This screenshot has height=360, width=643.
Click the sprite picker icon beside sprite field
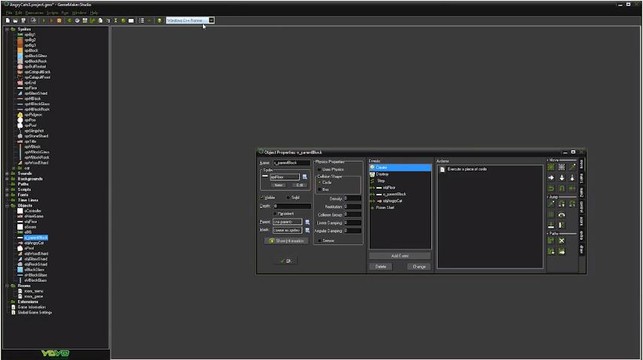click(x=305, y=177)
